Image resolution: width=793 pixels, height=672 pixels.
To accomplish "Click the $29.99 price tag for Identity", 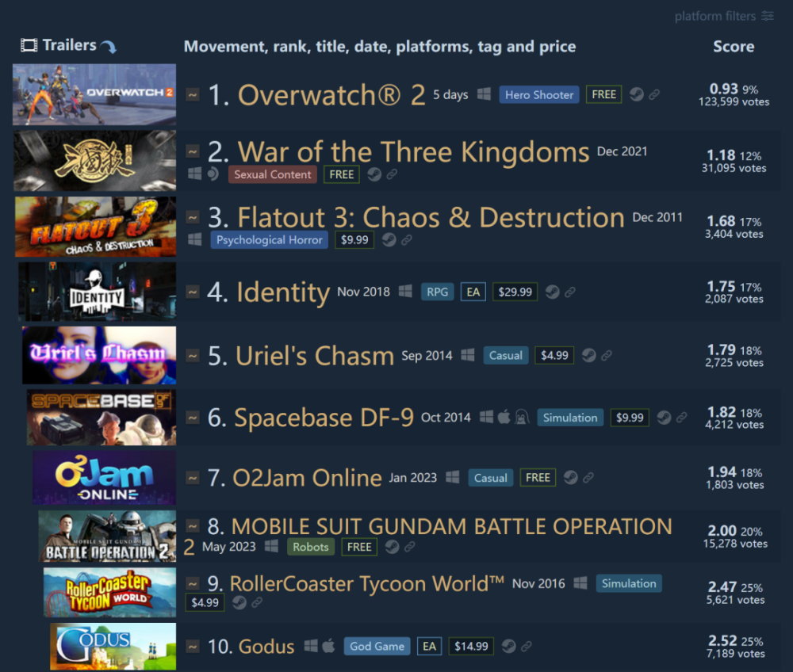I will [515, 292].
